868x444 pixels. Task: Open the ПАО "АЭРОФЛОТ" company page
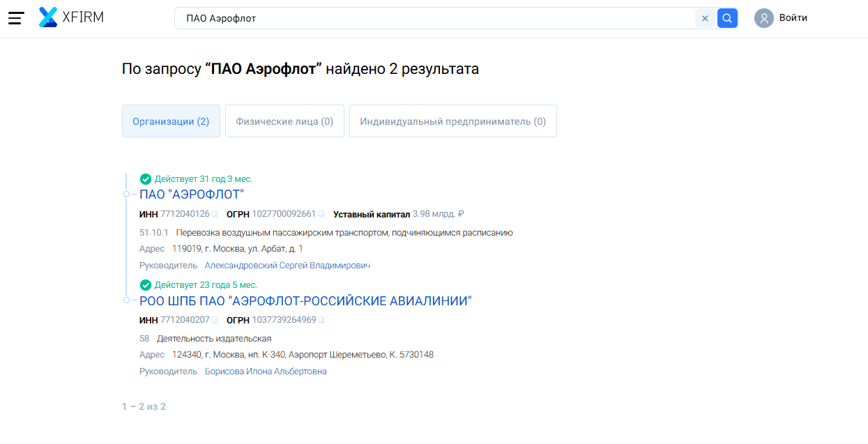pyautogui.click(x=192, y=195)
